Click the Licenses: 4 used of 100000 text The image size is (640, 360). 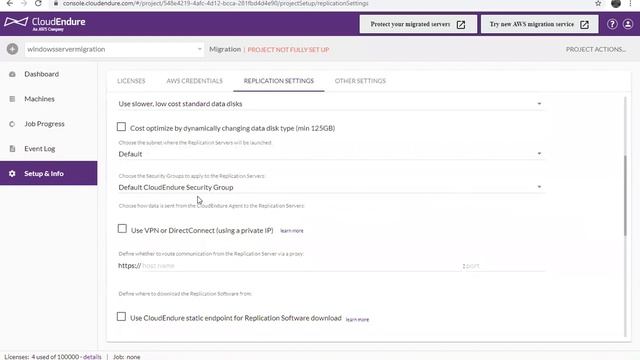(42, 357)
